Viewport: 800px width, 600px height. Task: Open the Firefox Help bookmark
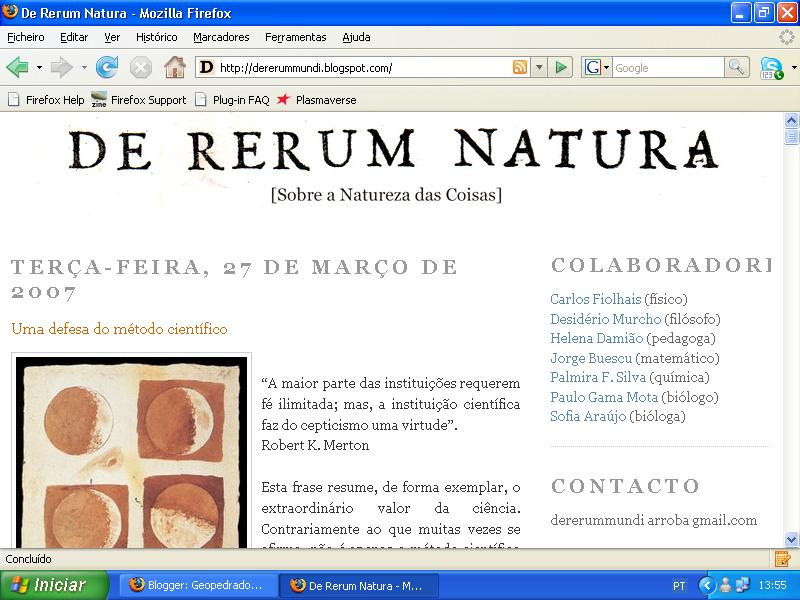point(46,100)
